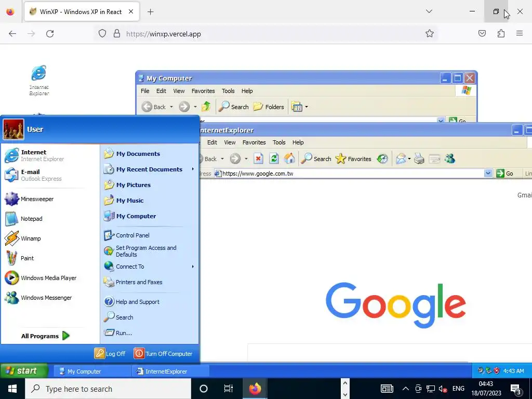Bookmark this page with Firefox star
Image resolution: width=532 pixels, height=399 pixels.
coord(429,33)
